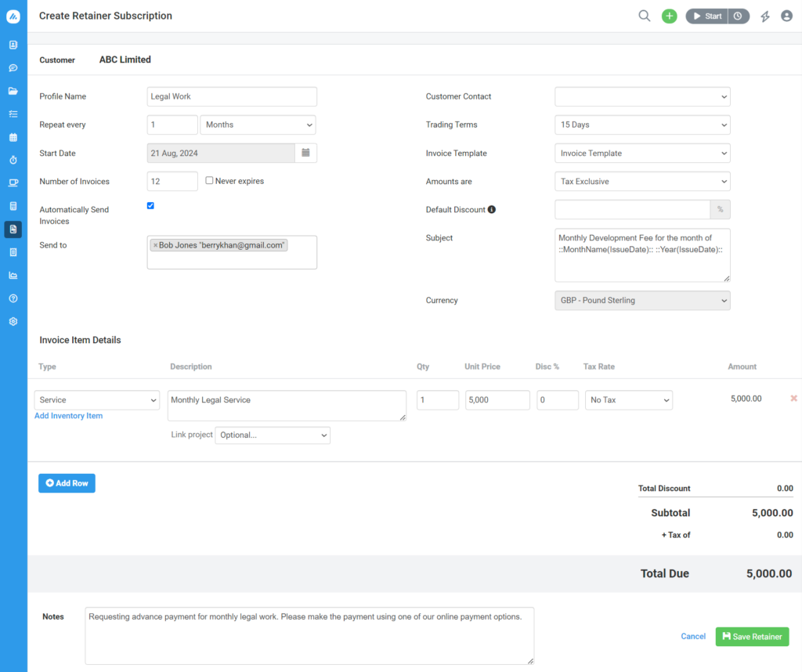802x672 pixels.
Task: Open the Customer Contact dropdown
Action: 642,96
